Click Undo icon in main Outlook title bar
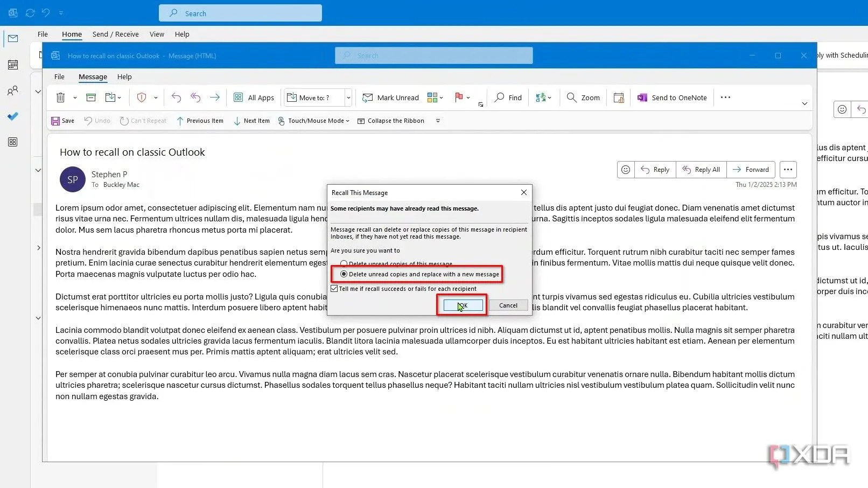868x488 pixels. point(46,12)
